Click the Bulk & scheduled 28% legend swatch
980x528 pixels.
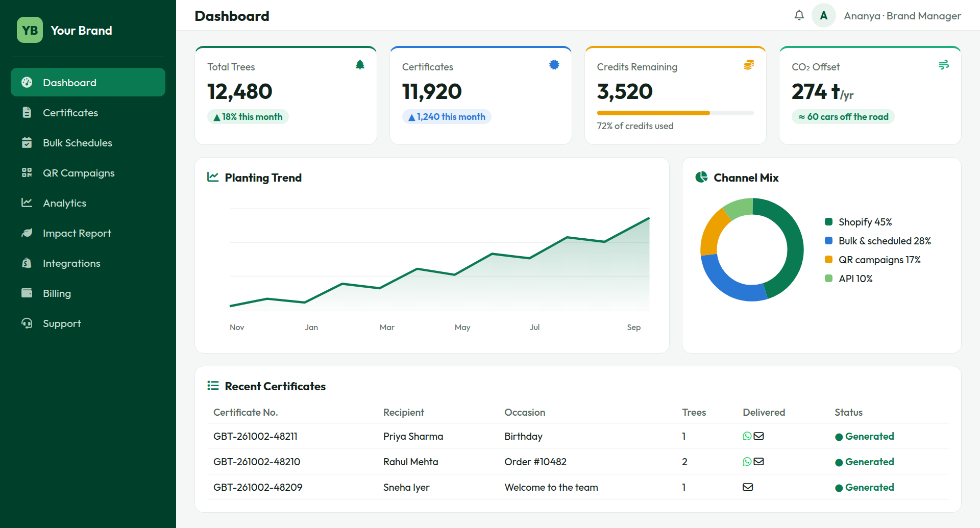pyautogui.click(x=828, y=240)
